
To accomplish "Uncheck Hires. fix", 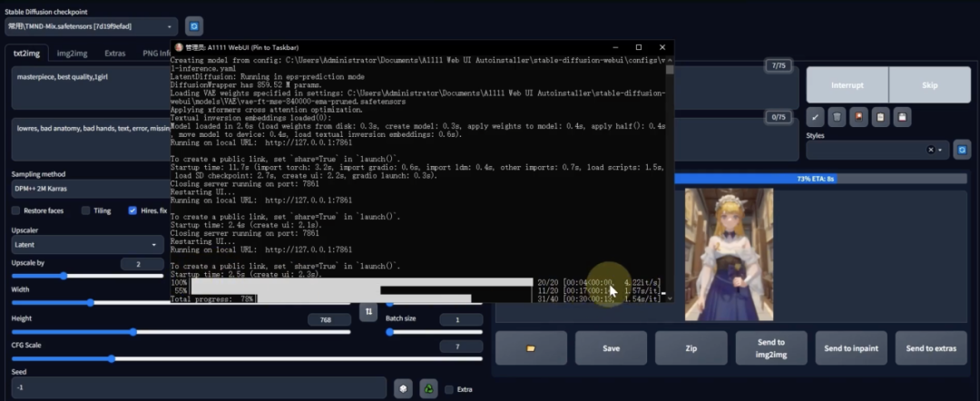I will [x=132, y=210].
